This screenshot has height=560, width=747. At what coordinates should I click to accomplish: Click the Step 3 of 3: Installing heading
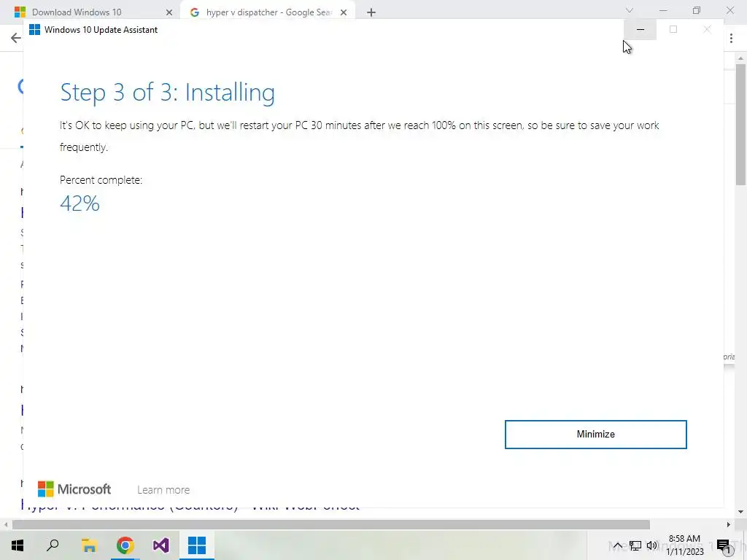pos(167,92)
